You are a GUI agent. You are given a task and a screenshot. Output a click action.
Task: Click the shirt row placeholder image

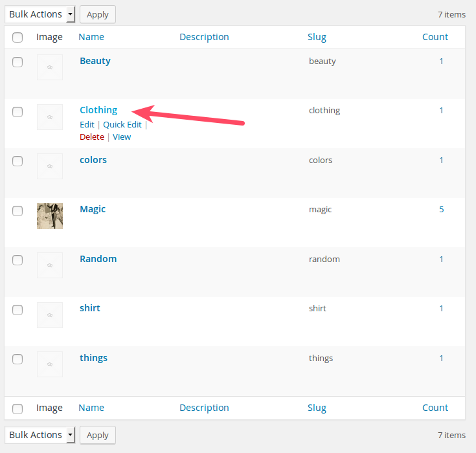pos(50,315)
